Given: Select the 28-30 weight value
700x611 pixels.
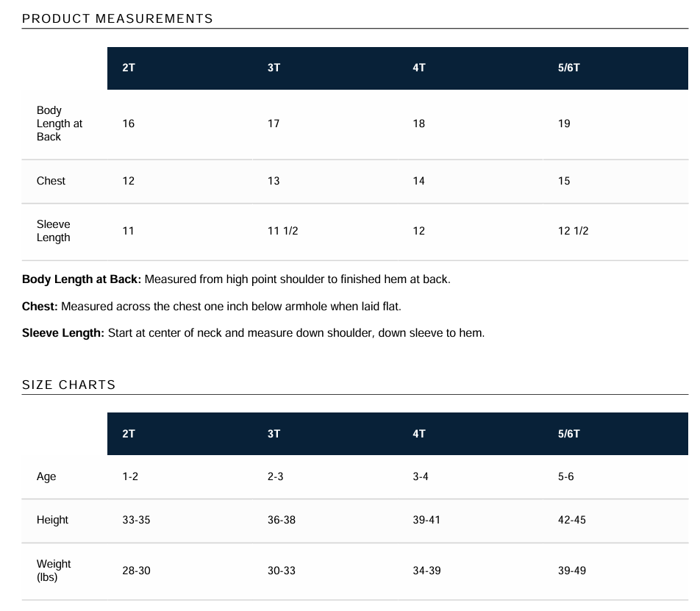Looking at the screenshot, I should [x=136, y=571].
